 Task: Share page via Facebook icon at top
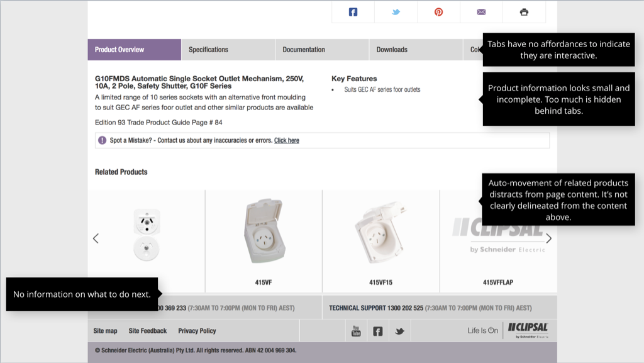tap(353, 12)
